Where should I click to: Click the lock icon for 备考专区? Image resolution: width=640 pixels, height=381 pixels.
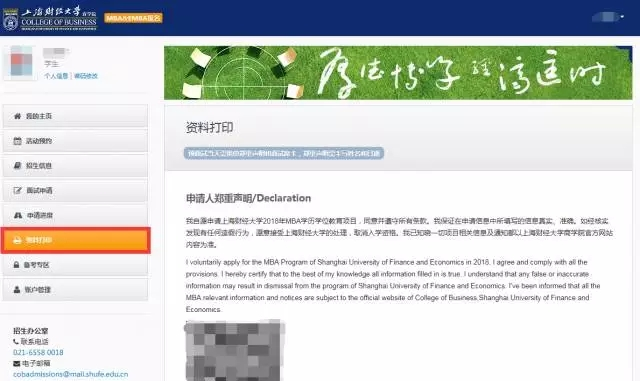coord(16,265)
